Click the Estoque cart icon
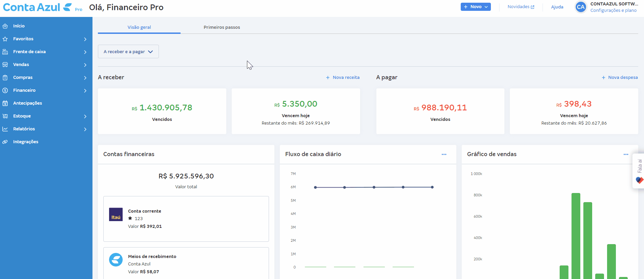The image size is (644, 279). (x=5, y=116)
